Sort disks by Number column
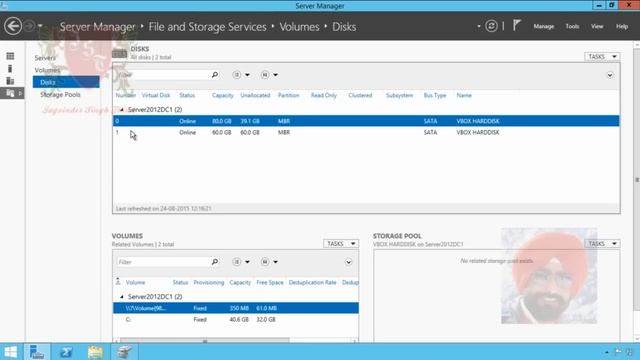Screen dimensions: 640x360 click(125, 96)
